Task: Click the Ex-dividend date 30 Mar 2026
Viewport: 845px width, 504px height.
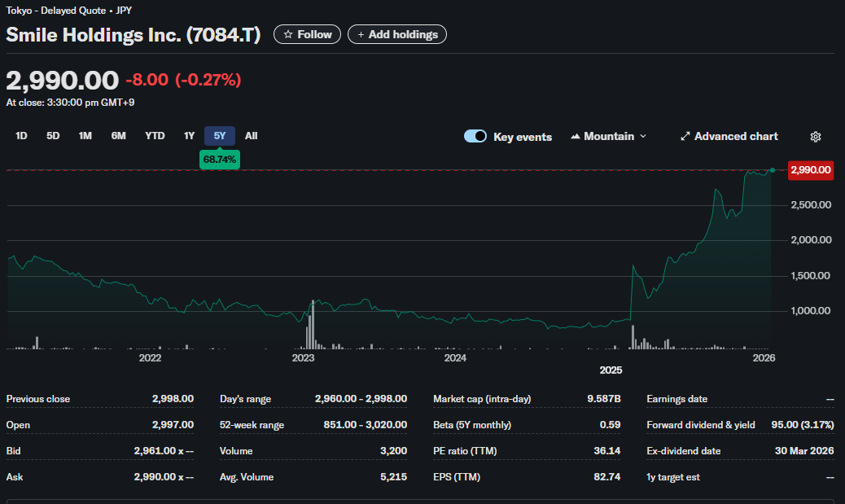Action: pyautogui.click(x=804, y=450)
